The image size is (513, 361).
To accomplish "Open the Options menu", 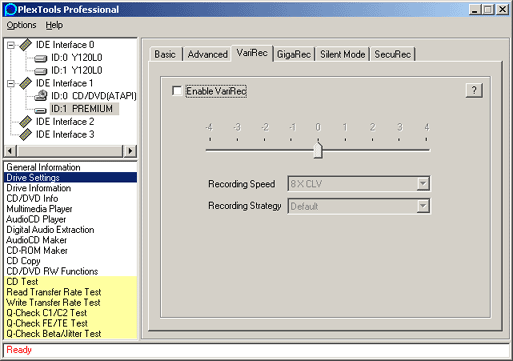I will pyautogui.click(x=21, y=25).
